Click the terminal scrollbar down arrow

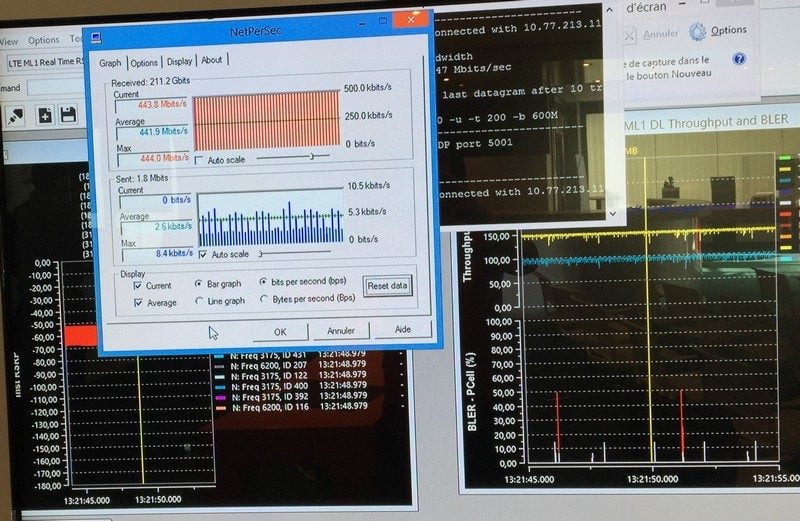[613, 213]
